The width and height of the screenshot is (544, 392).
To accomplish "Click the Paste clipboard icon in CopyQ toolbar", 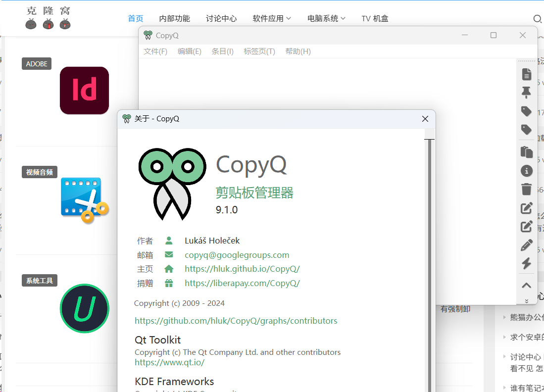I will [526, 152].
